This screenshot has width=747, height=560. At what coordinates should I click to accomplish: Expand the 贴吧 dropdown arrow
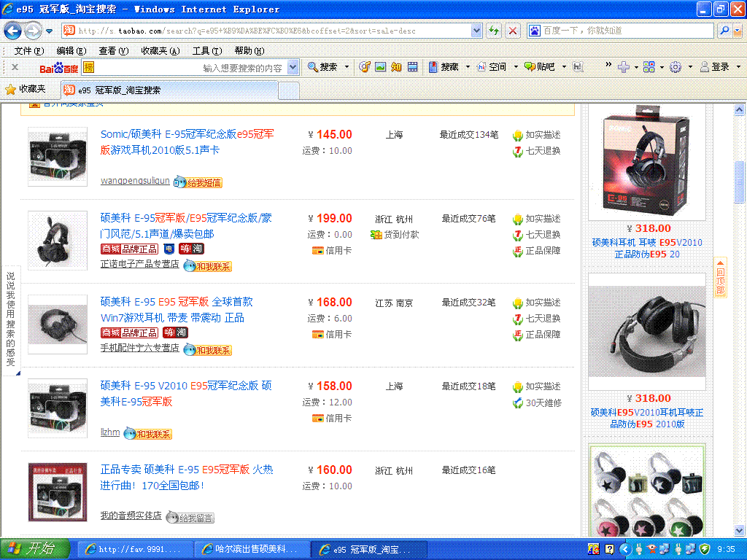564,67
